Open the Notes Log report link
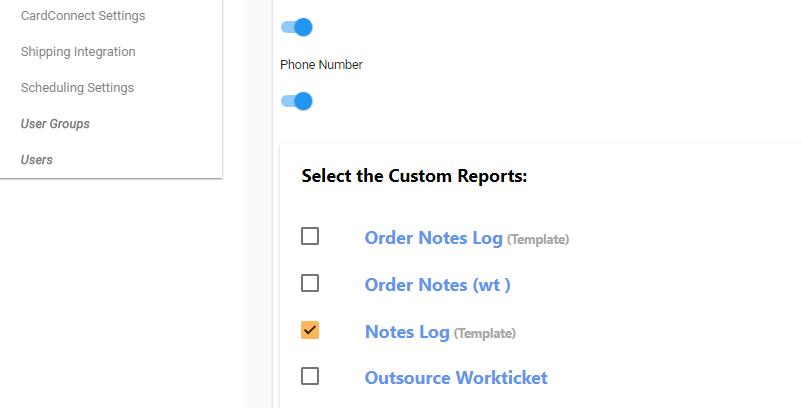 point(407,332)
